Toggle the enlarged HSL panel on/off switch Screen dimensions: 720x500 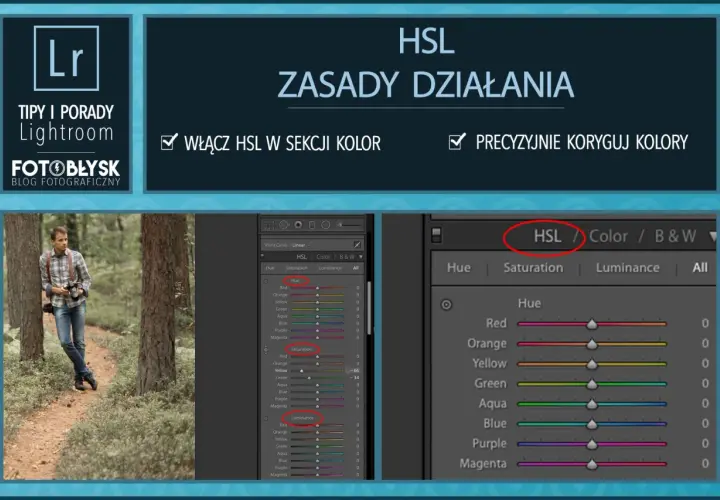pyautogui.click(x=436, y=235)
